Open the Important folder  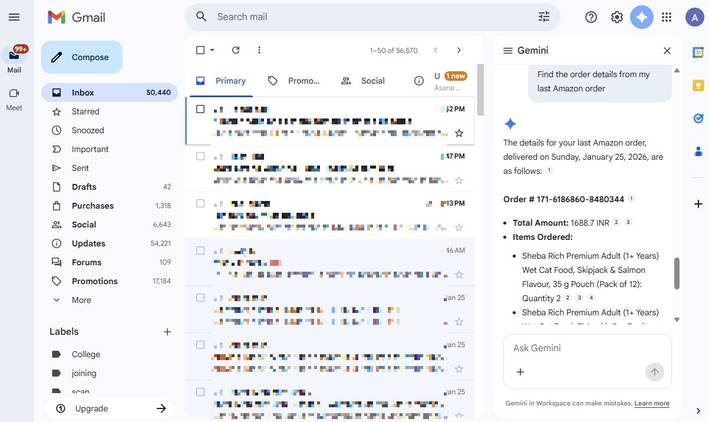(x=110, y=149)
